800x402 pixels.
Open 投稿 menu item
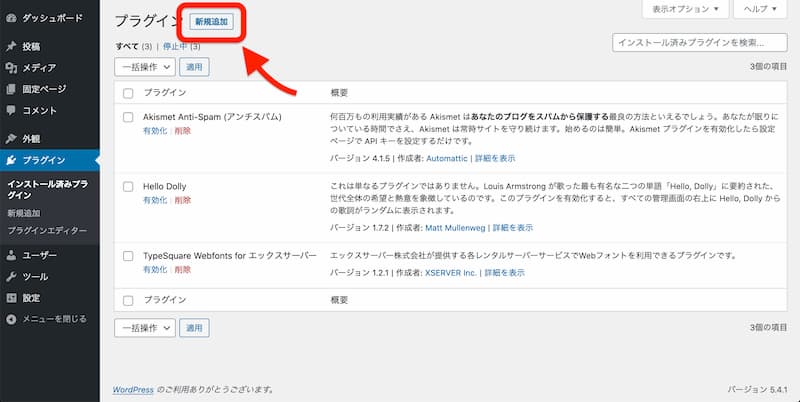[x=31, y=46]
